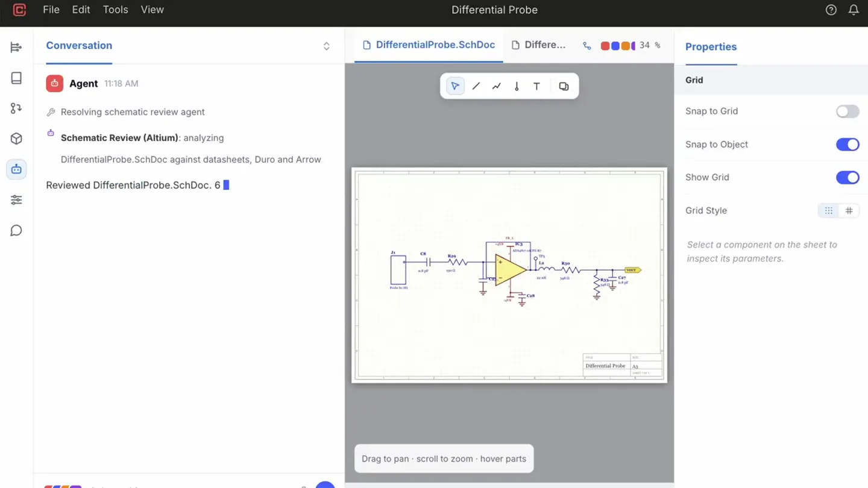This screenshot has height=488, width=868.
Task: Enable Snap to Grid toggle
Action: (x=848, y=111)
